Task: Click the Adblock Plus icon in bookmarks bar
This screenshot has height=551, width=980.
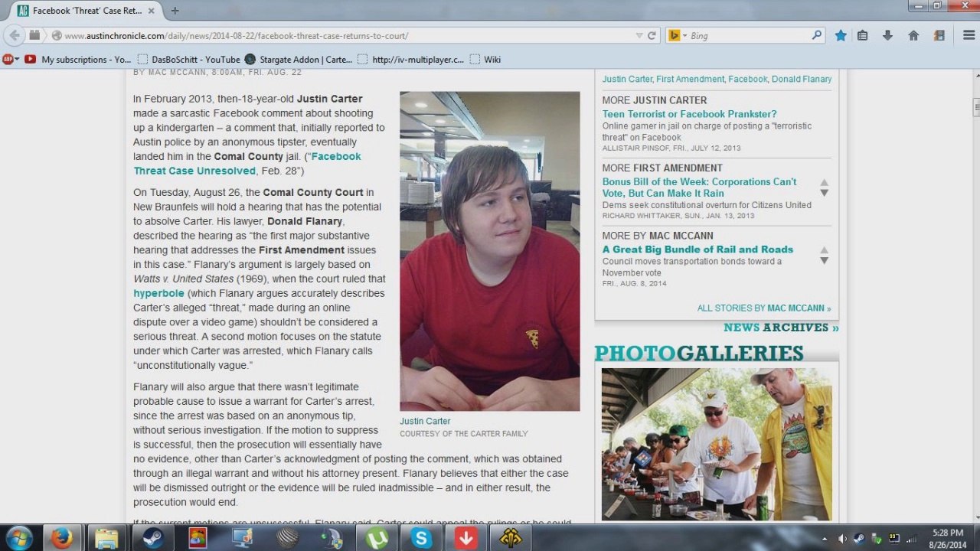Action: pos(8,59)
